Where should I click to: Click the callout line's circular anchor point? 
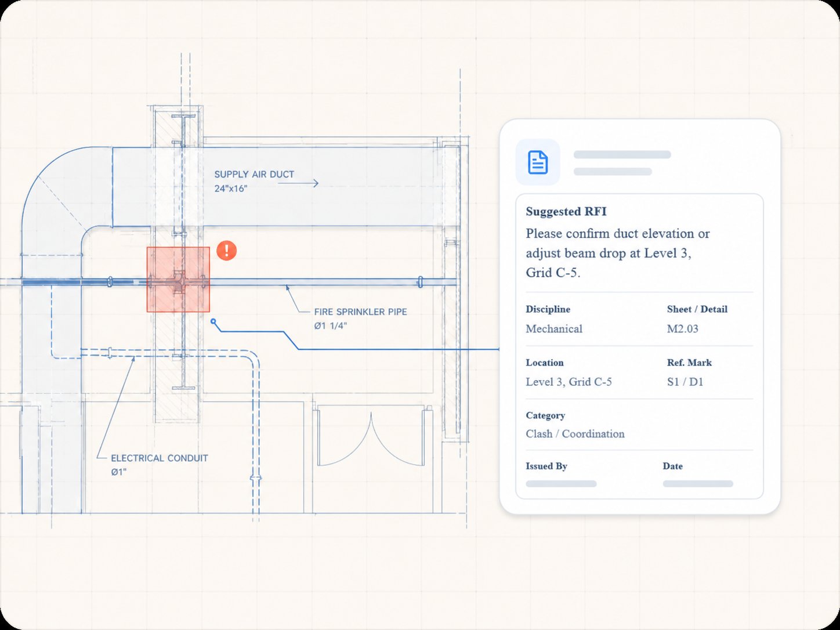(213, 321)
